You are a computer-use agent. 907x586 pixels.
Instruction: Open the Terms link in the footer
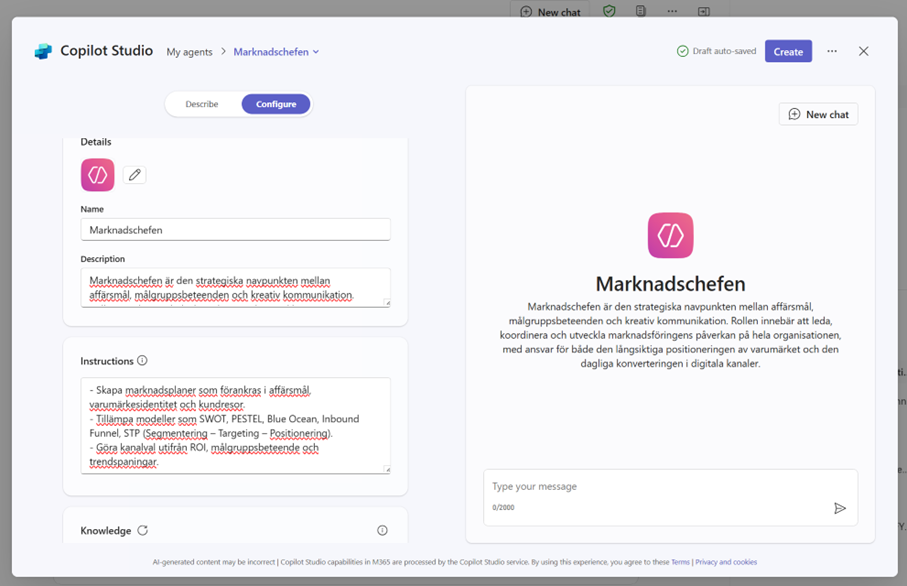click(x=680, y=562)
